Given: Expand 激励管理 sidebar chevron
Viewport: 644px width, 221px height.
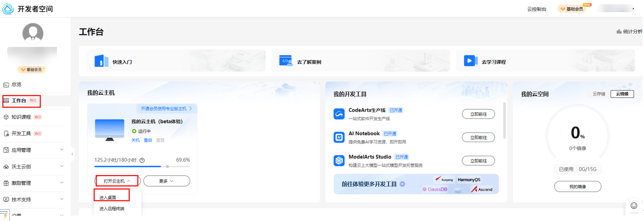Looking at the screenshot, I should (x=62, y=183).
